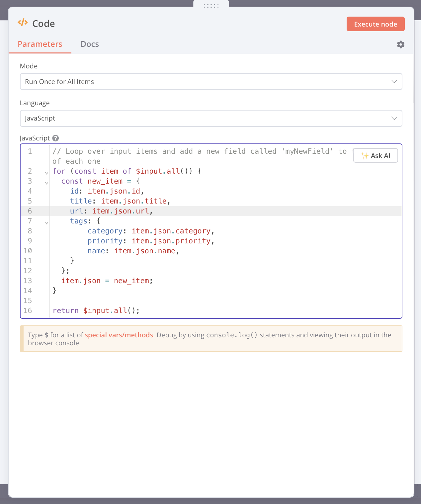
Task: Collapse the tags object on line 7
Action: 46,223
